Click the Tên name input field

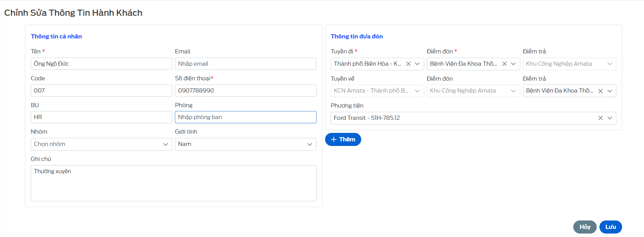tap(101, 64)
